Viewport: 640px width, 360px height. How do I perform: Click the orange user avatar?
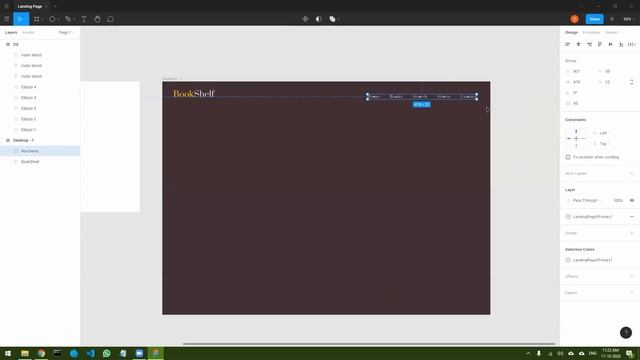574,19
